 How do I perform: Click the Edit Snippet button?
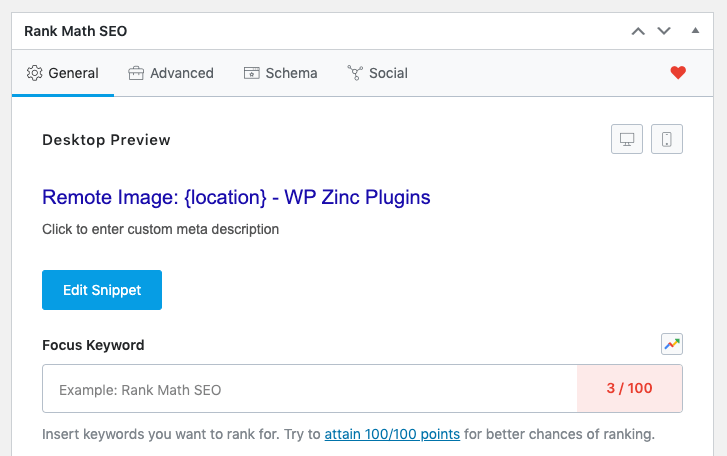[x=102, y=290]
